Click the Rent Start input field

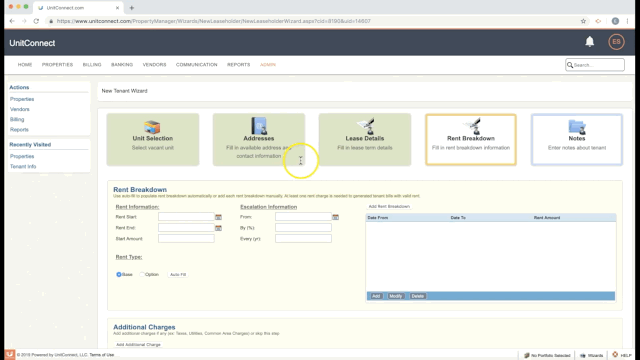[186, 217]
